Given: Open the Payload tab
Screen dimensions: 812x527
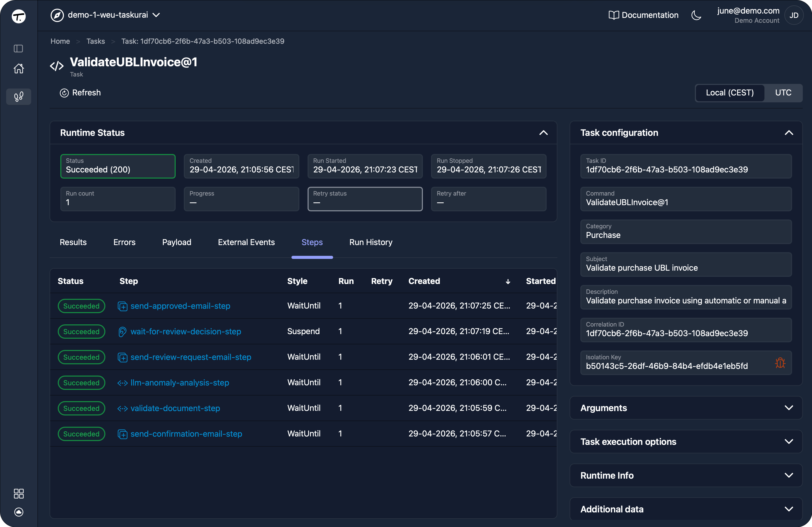Looking at the screenshot, I should click(176, 242).
